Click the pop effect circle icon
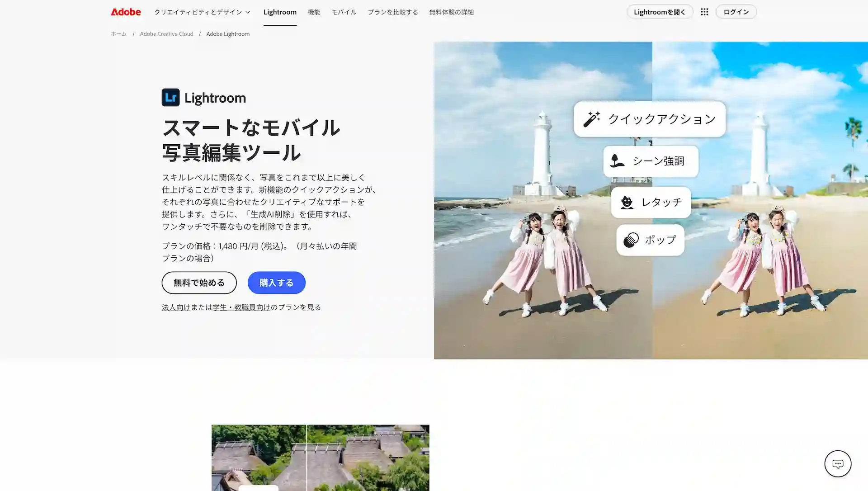Image resolution: width=868 pixels, height=491 pixels. coord(631,240)
